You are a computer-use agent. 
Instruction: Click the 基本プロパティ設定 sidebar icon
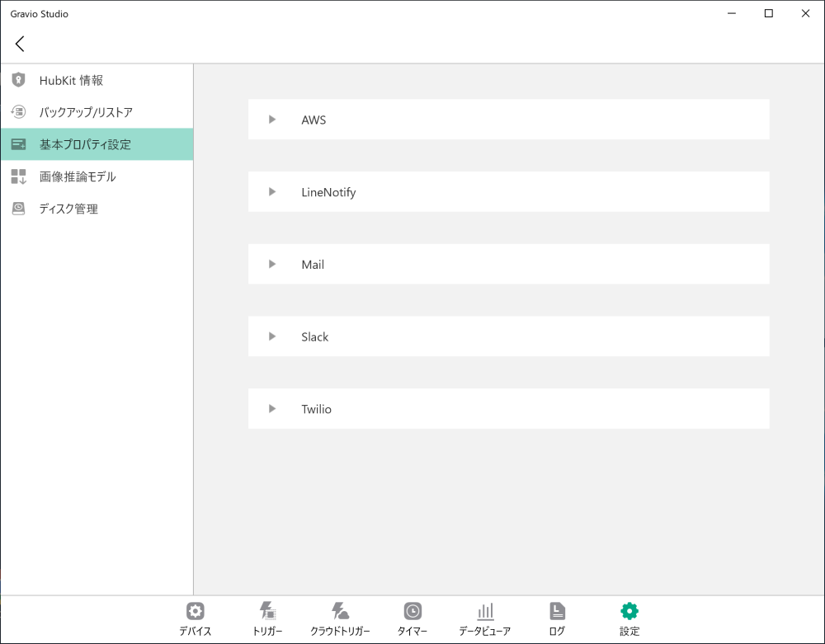coord(18,144)
